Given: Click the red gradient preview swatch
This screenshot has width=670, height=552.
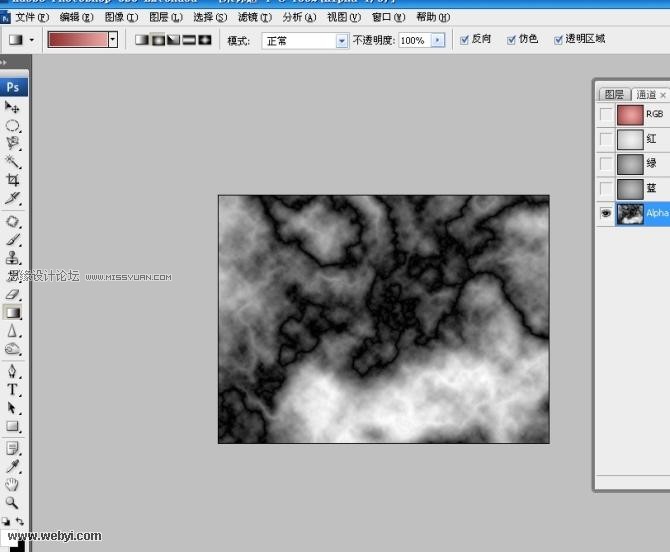Looking at the screenshot, I should (x=78, y=40).
